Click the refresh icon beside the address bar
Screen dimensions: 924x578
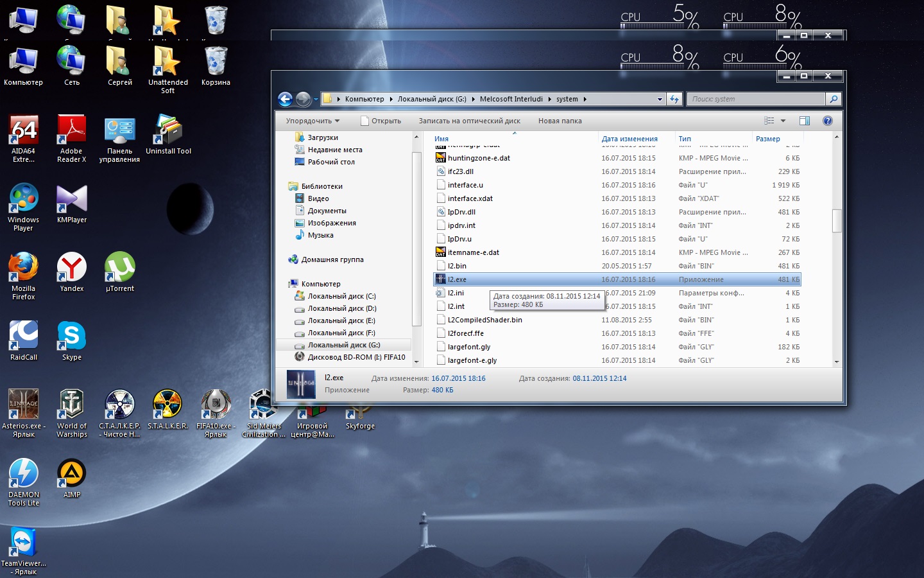click(674, 99)
